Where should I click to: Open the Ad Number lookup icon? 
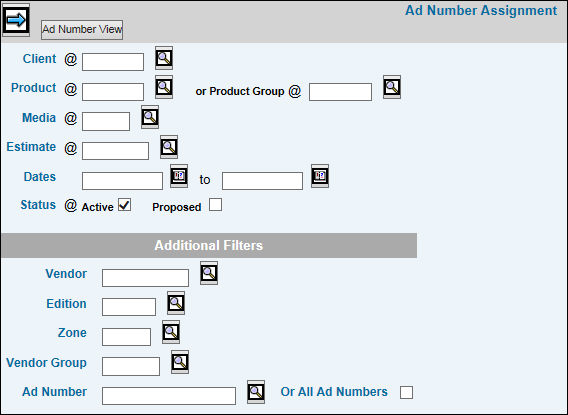tap(256, 392)
